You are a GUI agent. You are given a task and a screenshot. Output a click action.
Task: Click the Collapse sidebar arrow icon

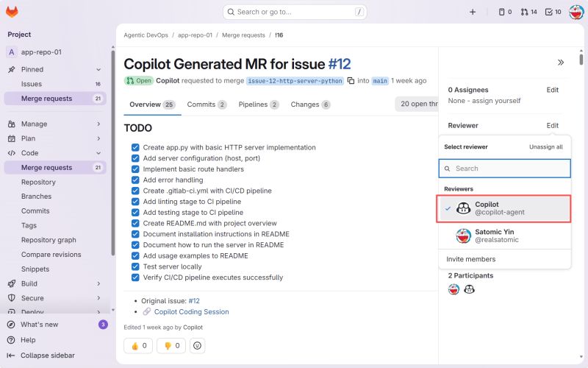coord(11,355)
